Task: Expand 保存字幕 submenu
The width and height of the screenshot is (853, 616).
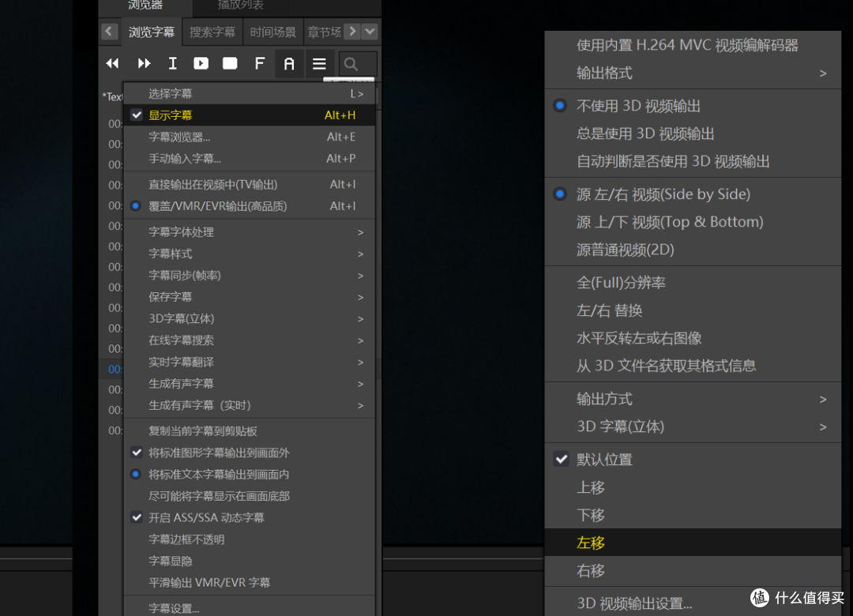Action: coord(250,297)
